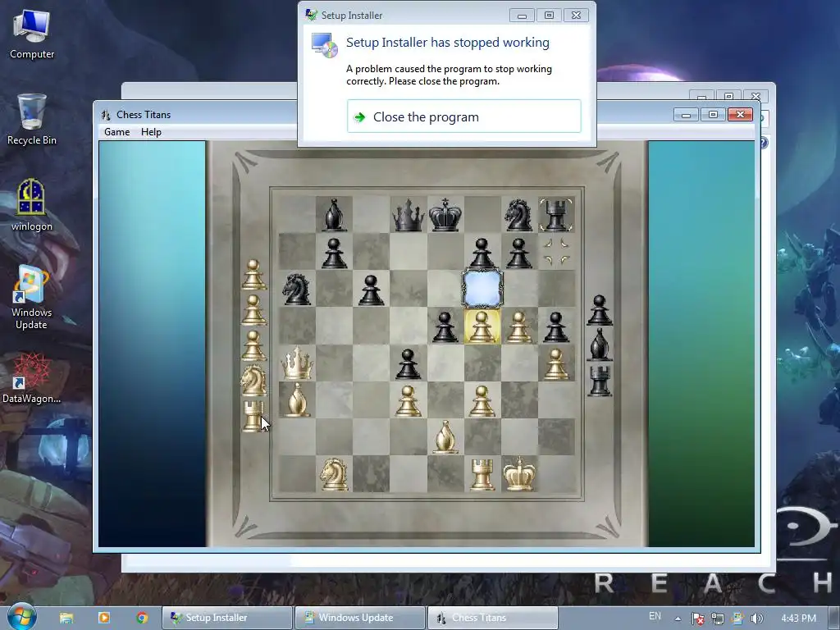Show hidden system tray icons
The height and width of the screenshot is (630, 840).
click(x=678, y=619)
